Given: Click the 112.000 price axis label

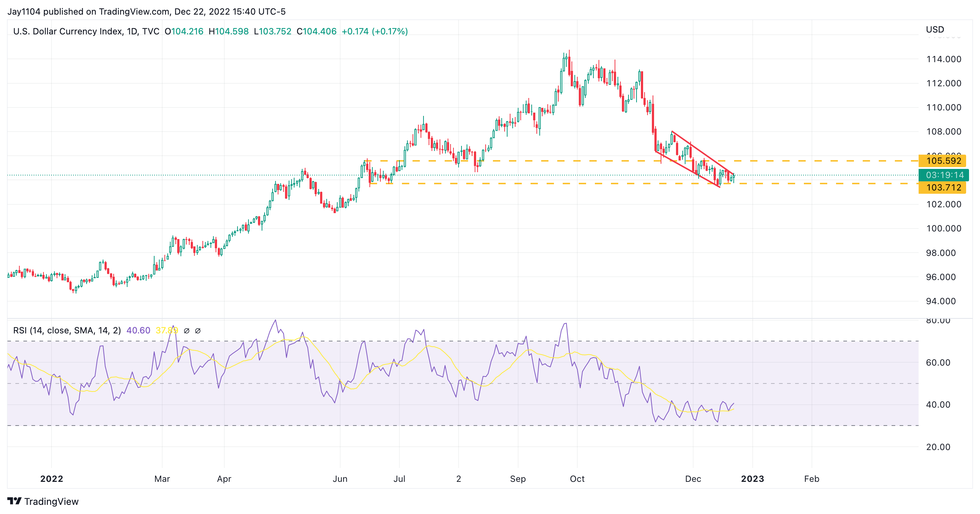Looking at the screenshot, I should 943,83.
